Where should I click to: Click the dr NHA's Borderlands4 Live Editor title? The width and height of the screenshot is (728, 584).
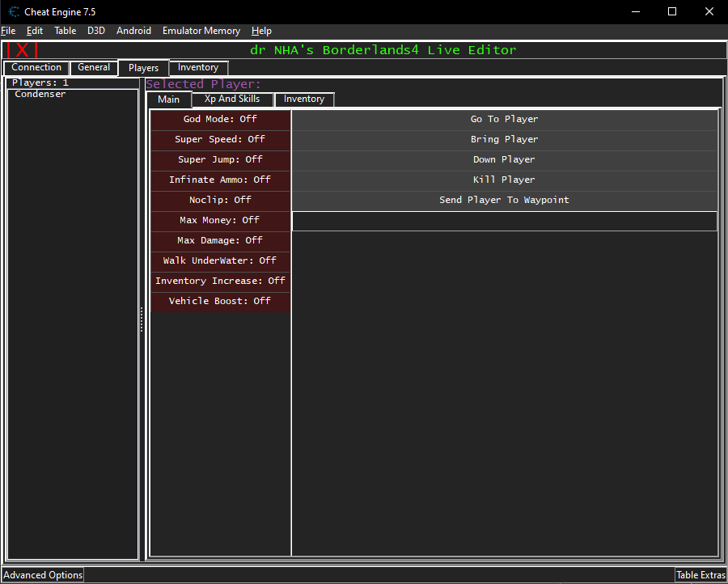(383, 50)
